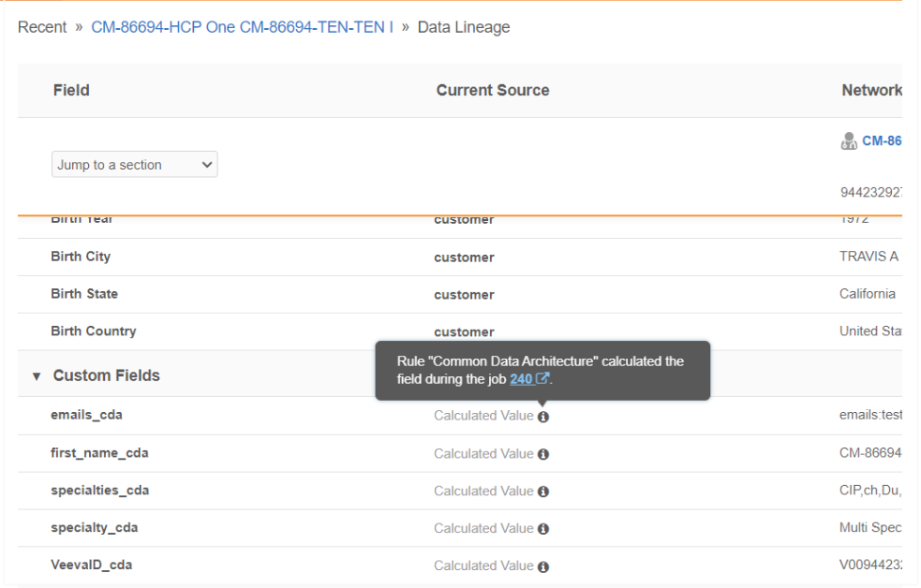Click the Current Source column header
This screenshot has height=588, width=921.
coord(493,90)
